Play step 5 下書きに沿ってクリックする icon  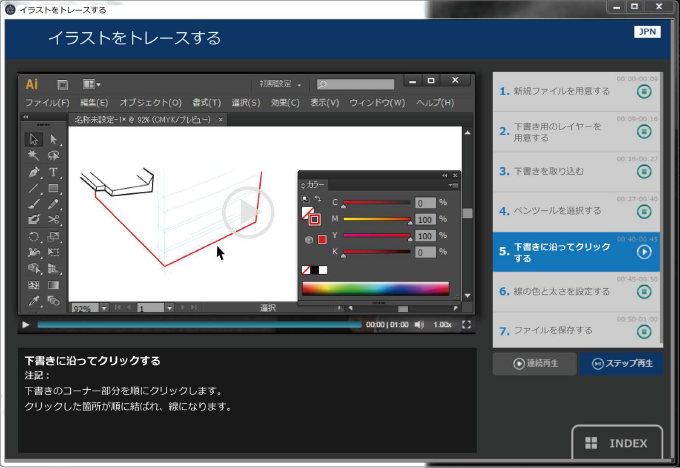click(x=644, y=252)
